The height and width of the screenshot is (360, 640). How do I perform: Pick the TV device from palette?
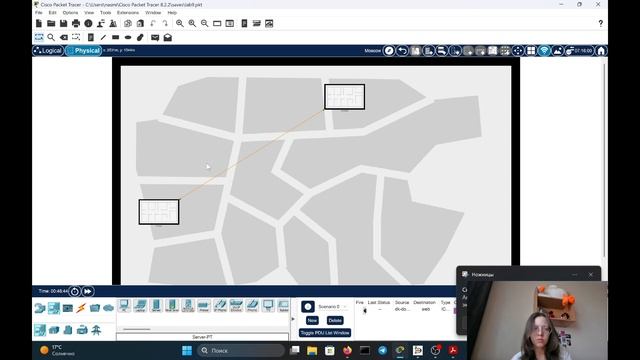[x=268, y=306]
